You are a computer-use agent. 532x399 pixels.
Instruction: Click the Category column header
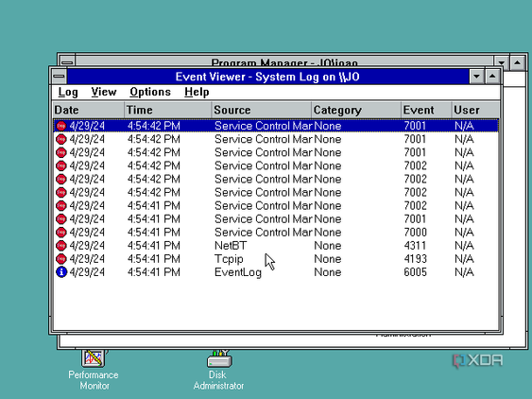pyautogui.click(x=356, y=110)
